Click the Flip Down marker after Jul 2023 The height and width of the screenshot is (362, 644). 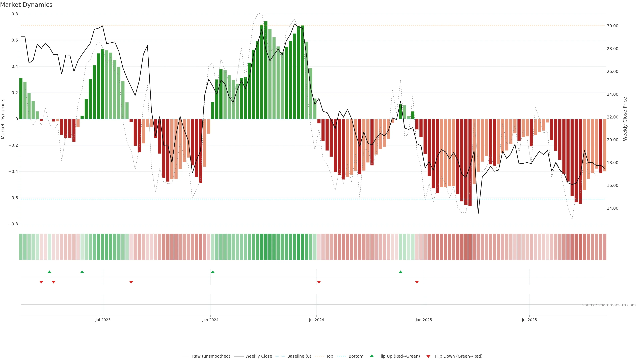[131, 282]
